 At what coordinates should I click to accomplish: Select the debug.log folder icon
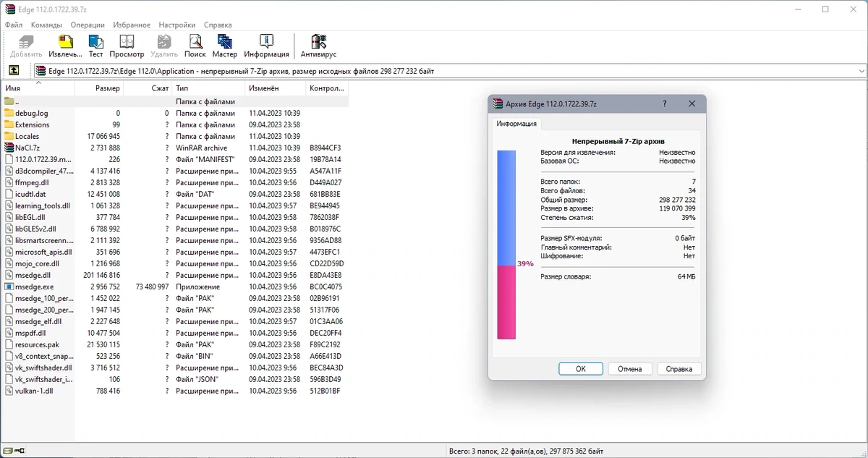pyautogui.click(x=9, y=113)
